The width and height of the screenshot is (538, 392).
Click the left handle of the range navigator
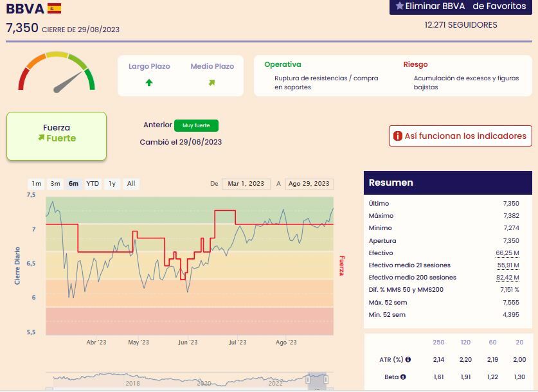click(x=308, y=379)
